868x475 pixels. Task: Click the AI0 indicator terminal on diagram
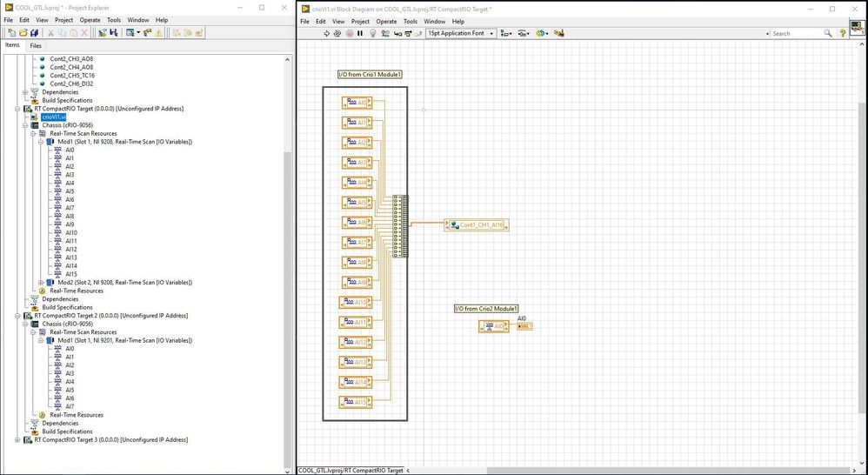click(524, 326)
